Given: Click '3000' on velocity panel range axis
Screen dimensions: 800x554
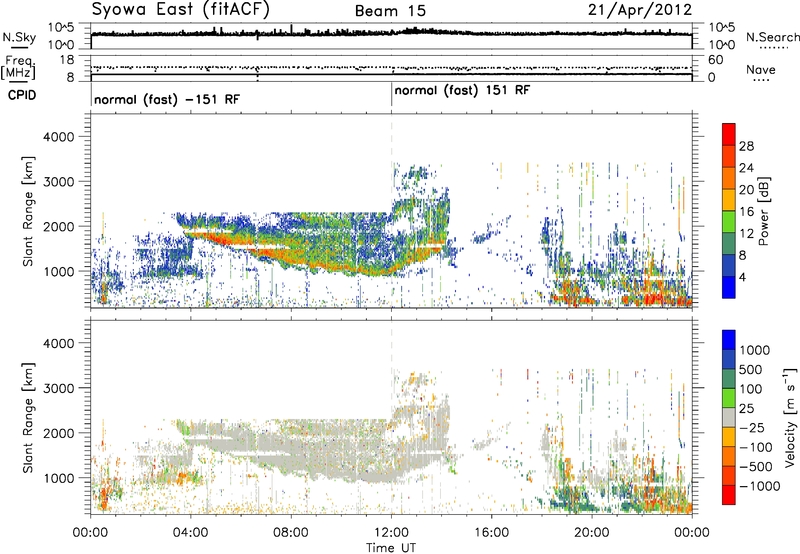Looking at the screenshot, I should (58, 388).
